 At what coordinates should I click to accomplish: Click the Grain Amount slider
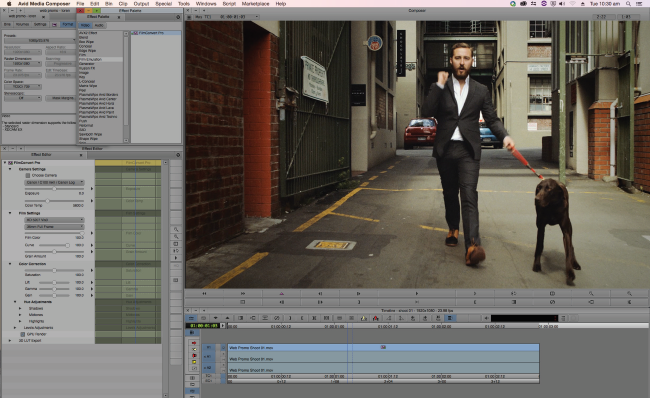coord(54,252)
